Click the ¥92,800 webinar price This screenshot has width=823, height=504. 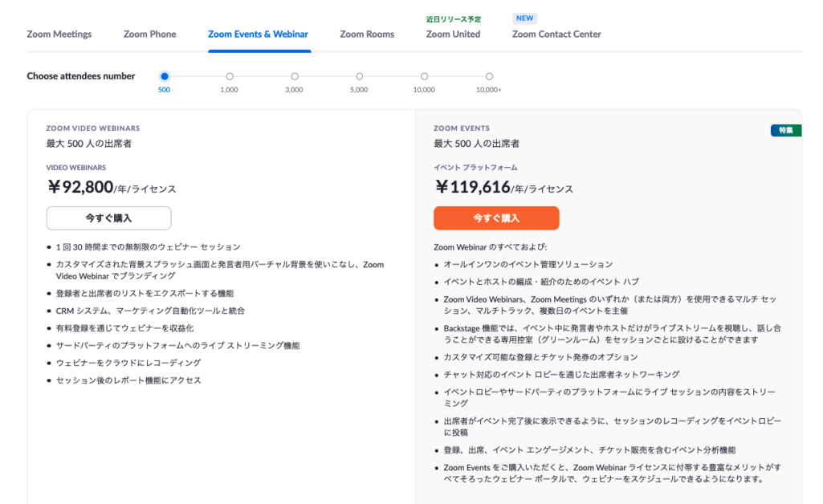(x=81, y=188)
